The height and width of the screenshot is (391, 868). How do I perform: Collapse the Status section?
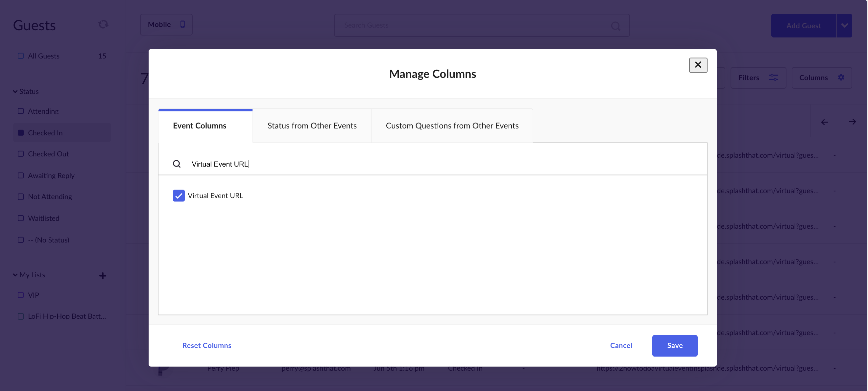click(x=15, y=92)
